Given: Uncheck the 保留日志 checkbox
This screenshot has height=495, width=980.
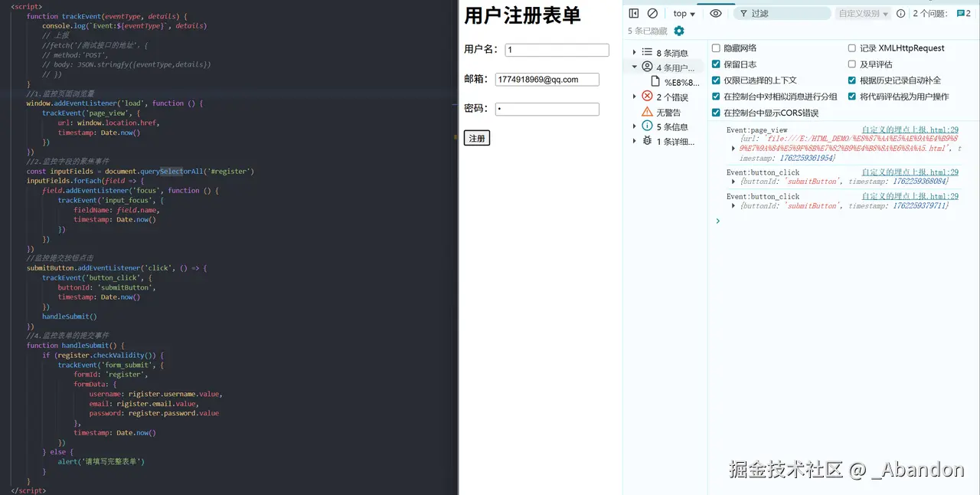Looking at the screenshot, I should [x=716, y=64].
